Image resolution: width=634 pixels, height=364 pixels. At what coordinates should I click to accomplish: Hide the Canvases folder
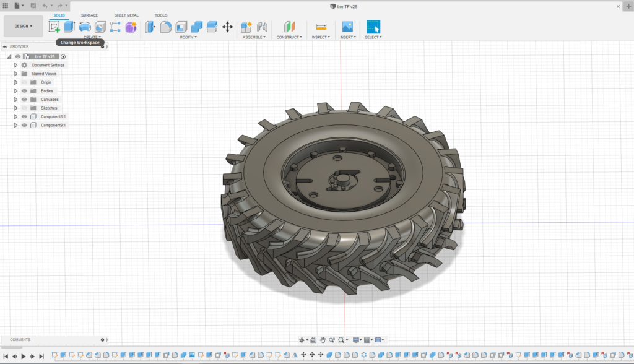tap(24, 100)
